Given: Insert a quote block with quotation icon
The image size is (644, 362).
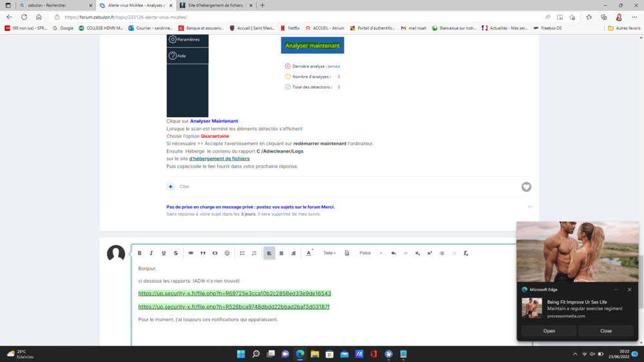Looking at the screenshot, I should (203, 253).
